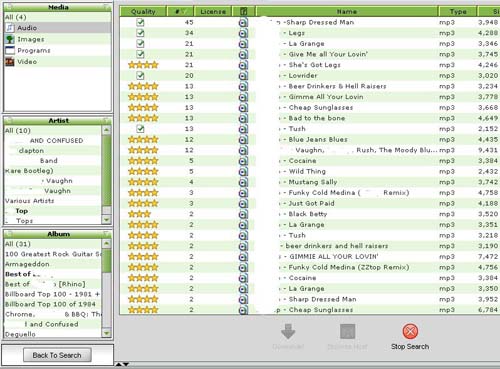Sort results by the License column

[x=213, y=12]
